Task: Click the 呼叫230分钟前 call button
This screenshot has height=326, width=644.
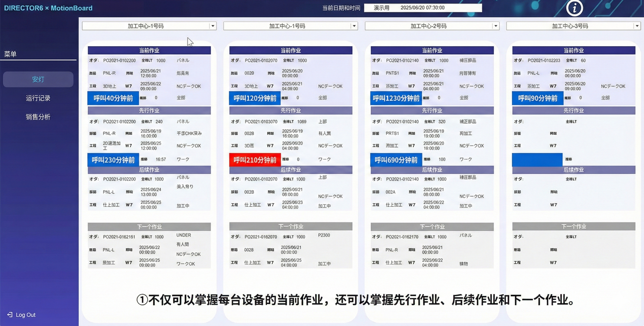Action: [x=113, y=160]
